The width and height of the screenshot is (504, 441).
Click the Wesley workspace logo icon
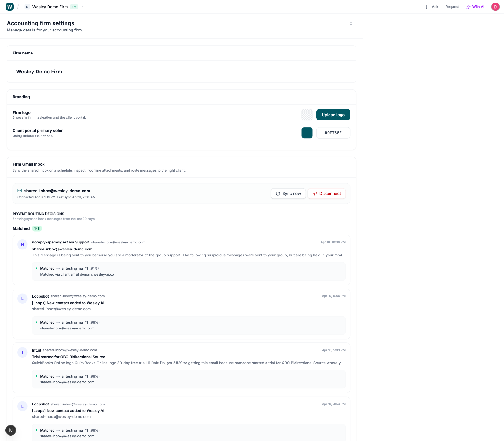pos(9,6)
